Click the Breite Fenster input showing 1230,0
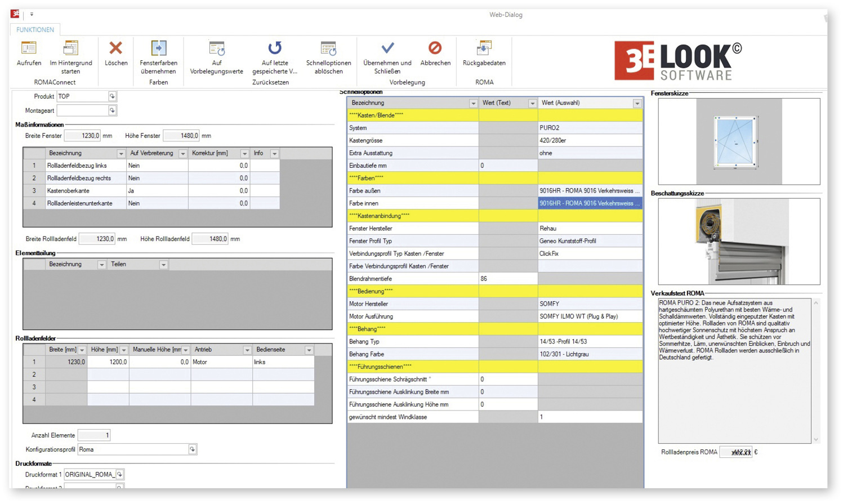This screenshot has width=843, height=504. click(x=83, y=136)
